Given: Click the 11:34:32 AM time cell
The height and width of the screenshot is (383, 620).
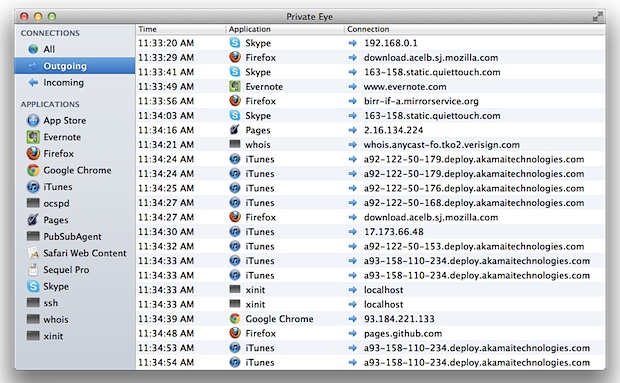Looking at the screenshot, I should click(x=166, y=246).
